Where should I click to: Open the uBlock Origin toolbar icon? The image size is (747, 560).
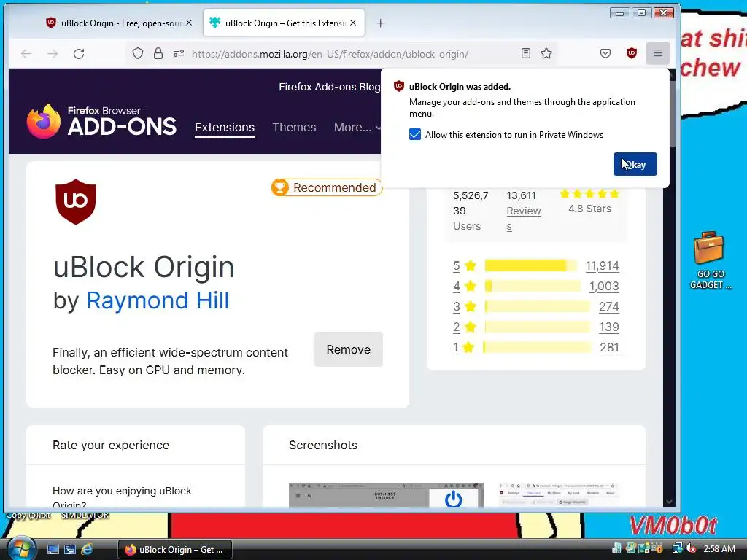[x=632, y=53]
